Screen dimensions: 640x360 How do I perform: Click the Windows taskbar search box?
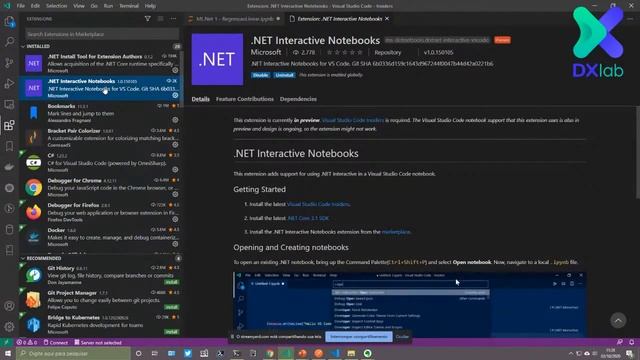[73, 353]
